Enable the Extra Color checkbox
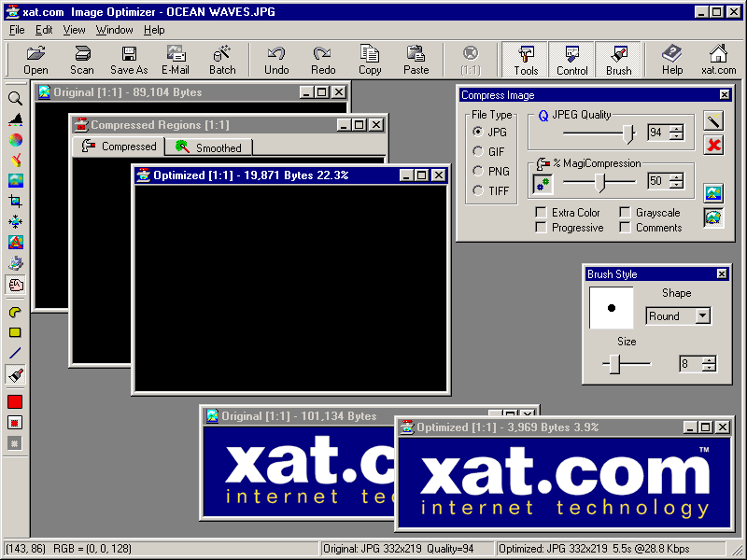 [x=541, y=212]
